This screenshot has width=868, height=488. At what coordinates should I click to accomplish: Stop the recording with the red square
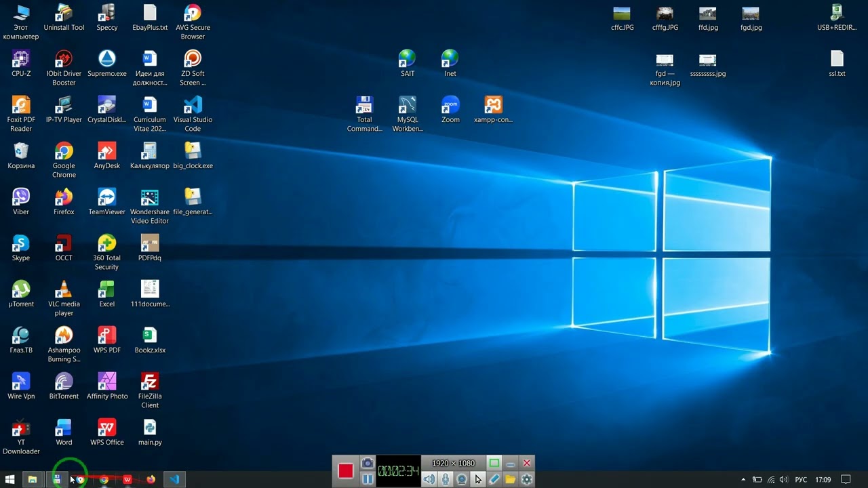(346, 471)
